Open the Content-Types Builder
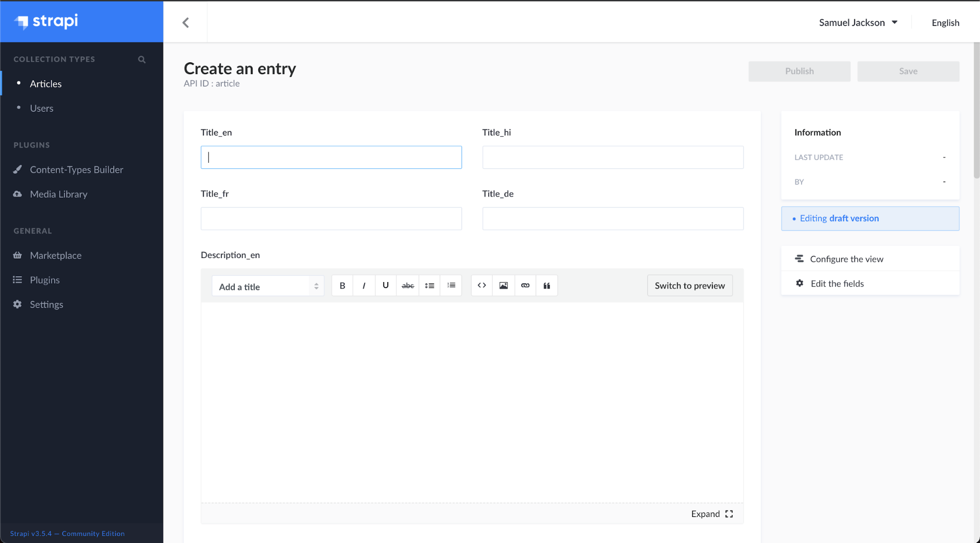 (76, 169)
